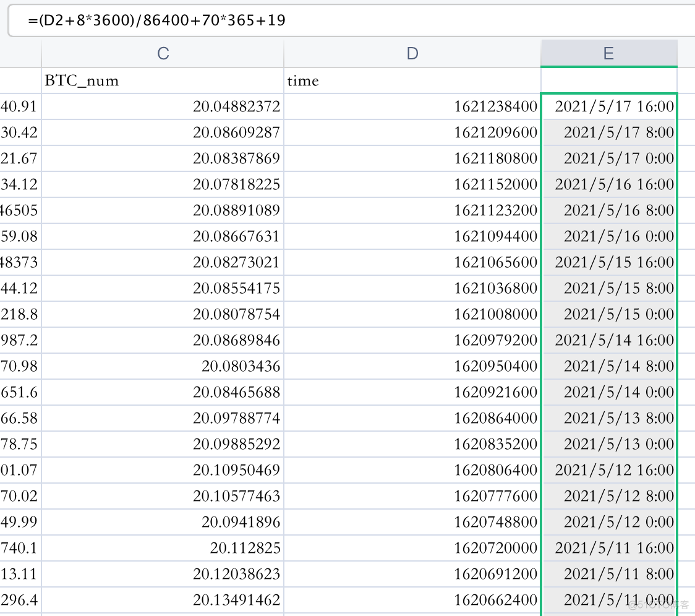Viewport: 695px width, 616px height.
Task: Click date cell 2021/5/12 16:00
Action: pyautogui.click(x=609, y=470)
